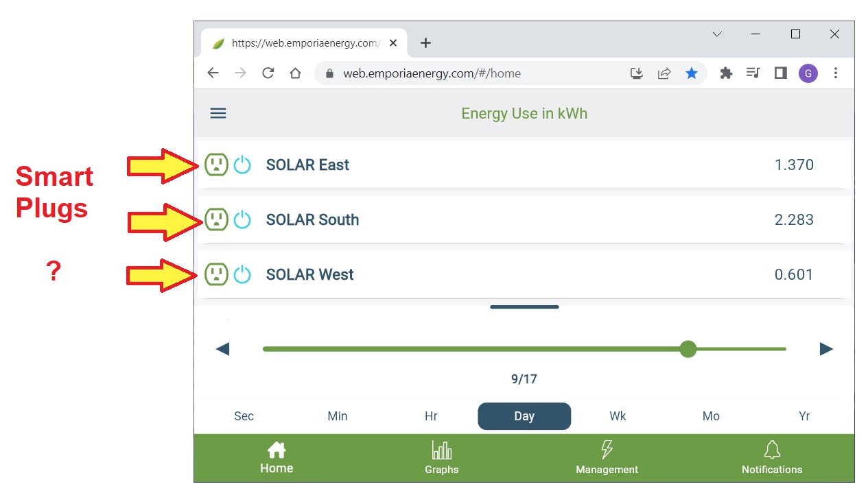This screenshot has width=868, height=493.
Task: Click the green date slider handle
Action: (x=688, y=349)
